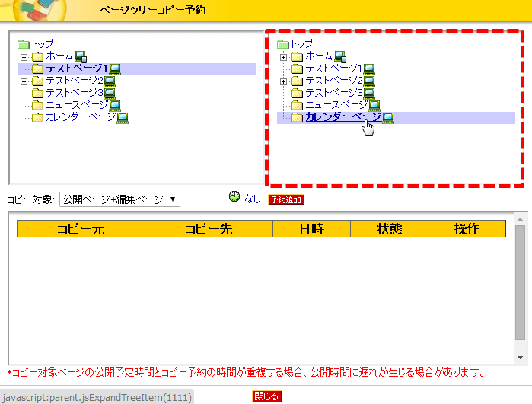
Task: Click テストページ3 folder icon in right tree
Action: pyautogui.click(x=298, y=94)
